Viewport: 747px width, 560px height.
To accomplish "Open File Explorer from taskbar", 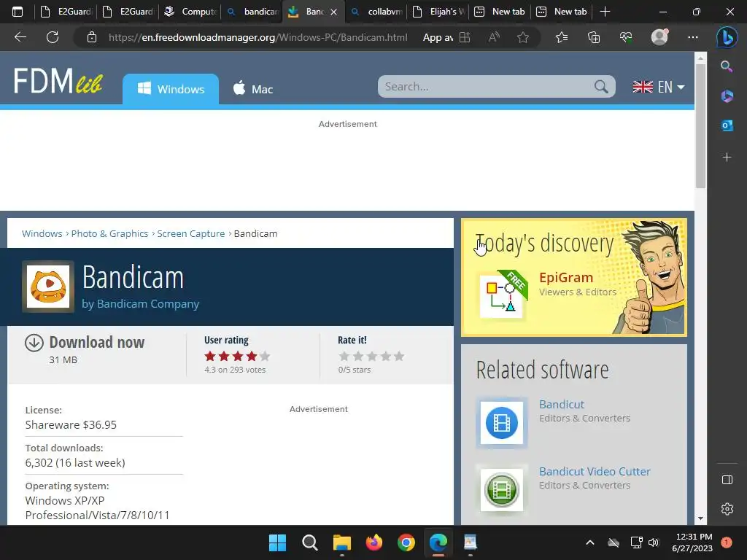I will coord(341,542).
